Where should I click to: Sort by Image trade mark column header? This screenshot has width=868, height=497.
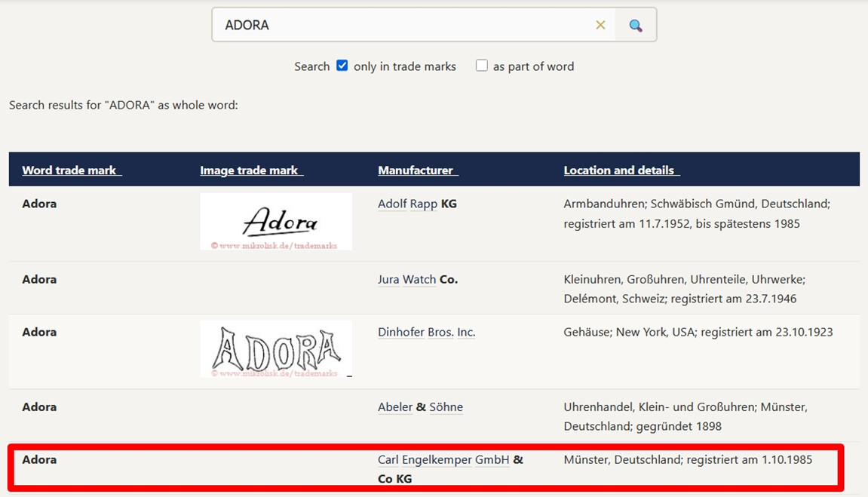(x=251, y=170)
